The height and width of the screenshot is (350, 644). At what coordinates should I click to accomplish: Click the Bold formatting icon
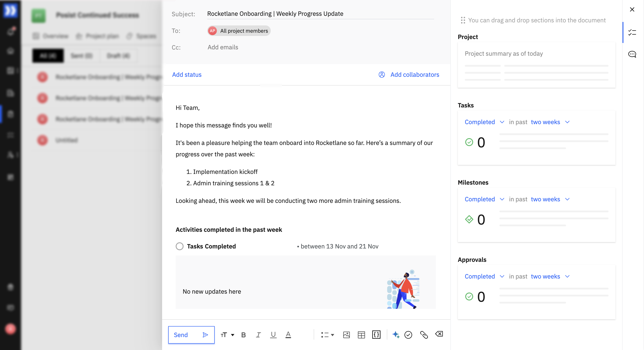pos(243,335)
